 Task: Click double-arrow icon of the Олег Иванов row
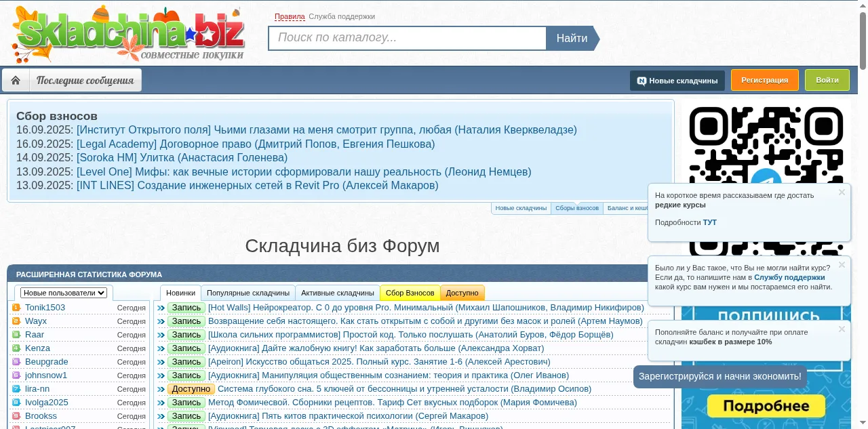(x=161, y=375)
